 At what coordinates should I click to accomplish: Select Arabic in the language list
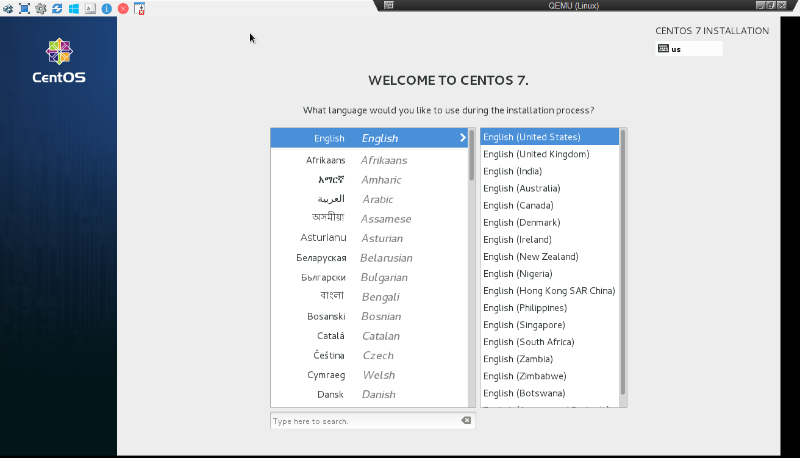click(x=369, y=199)
